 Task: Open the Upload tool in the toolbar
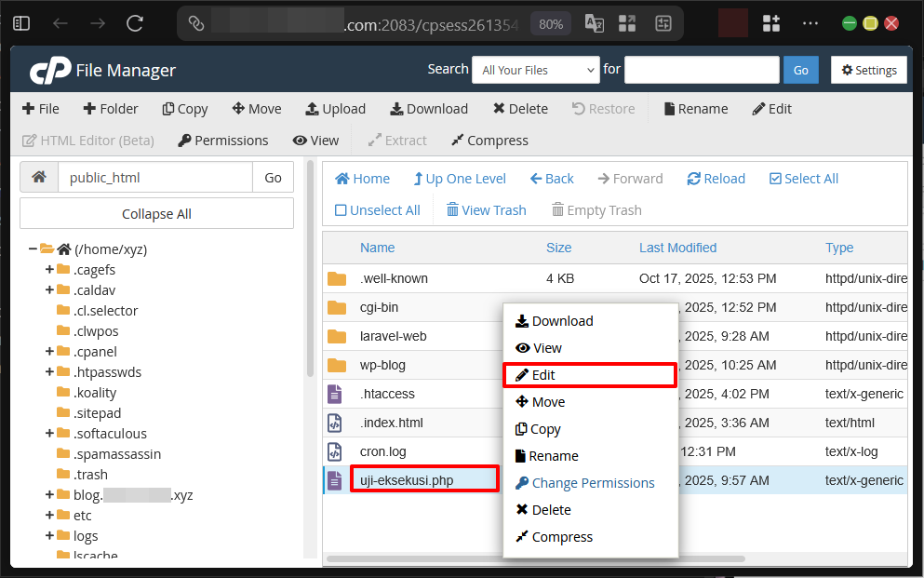[335, 109]
